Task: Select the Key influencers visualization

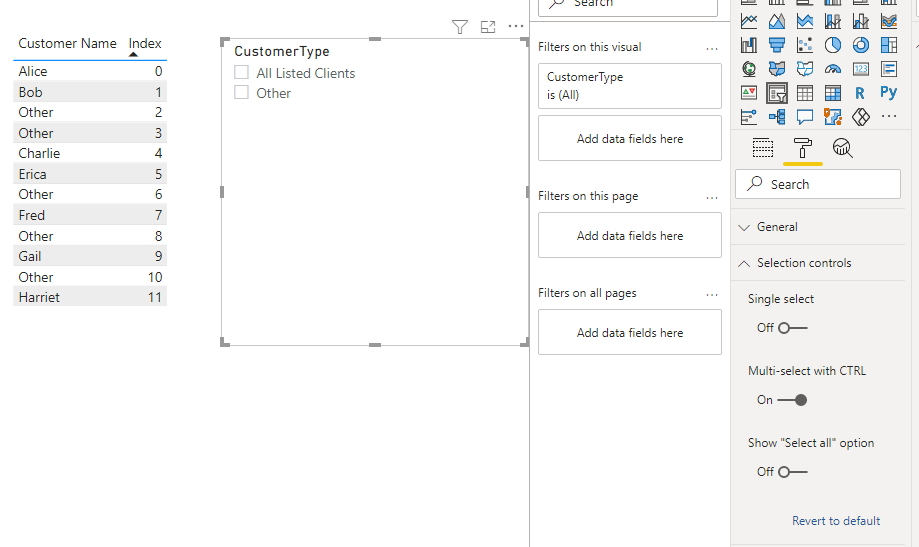Action: tap(748, 117)
